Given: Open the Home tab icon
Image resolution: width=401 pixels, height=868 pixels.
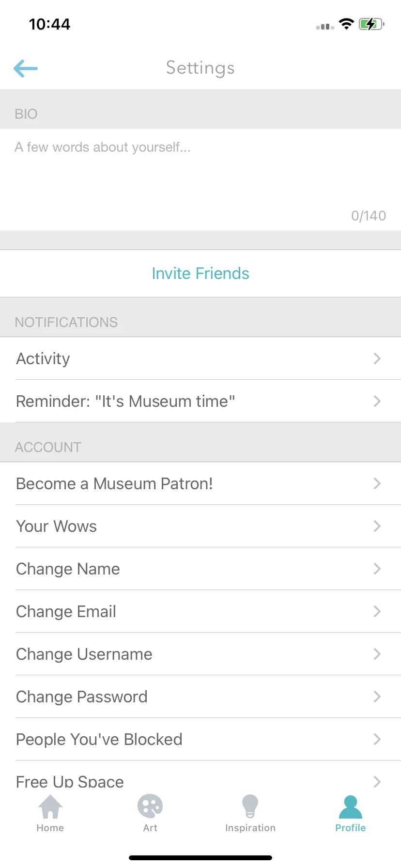Looking at the screenshot, I should (x=50, y=806).
